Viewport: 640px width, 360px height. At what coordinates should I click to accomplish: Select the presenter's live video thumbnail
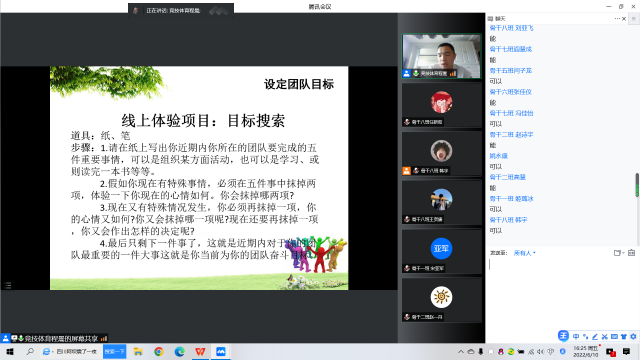(441, 56)
